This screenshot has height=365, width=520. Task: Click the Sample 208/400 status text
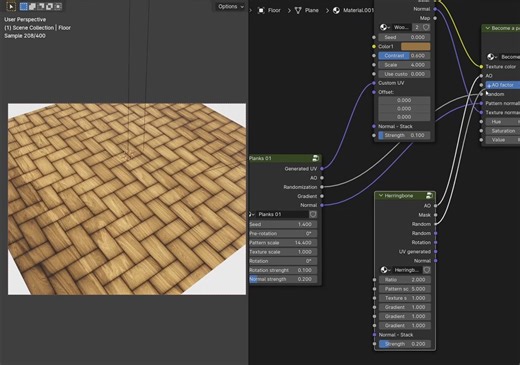(x=25, y=36)
